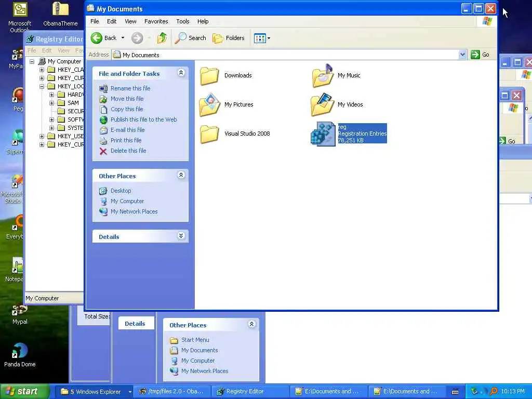Collapse Other Places panel in My Documents
Viewport: 532px width, 399px height.
181,175
